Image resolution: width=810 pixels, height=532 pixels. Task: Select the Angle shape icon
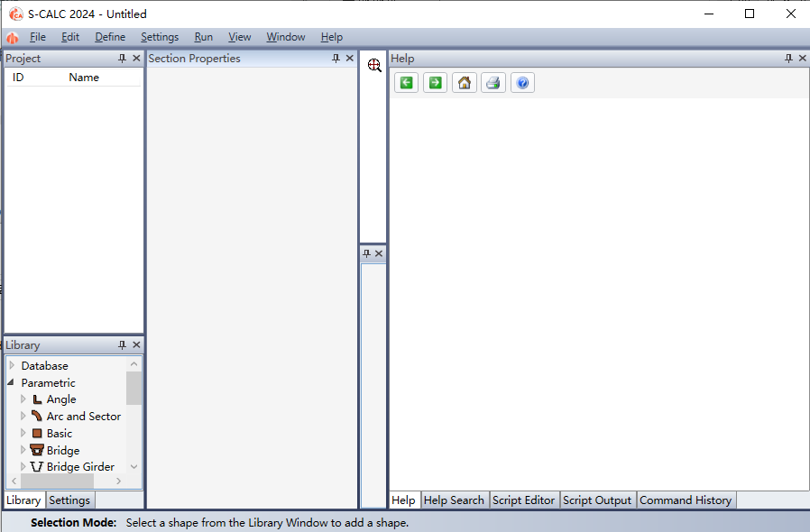click(37, 399)
